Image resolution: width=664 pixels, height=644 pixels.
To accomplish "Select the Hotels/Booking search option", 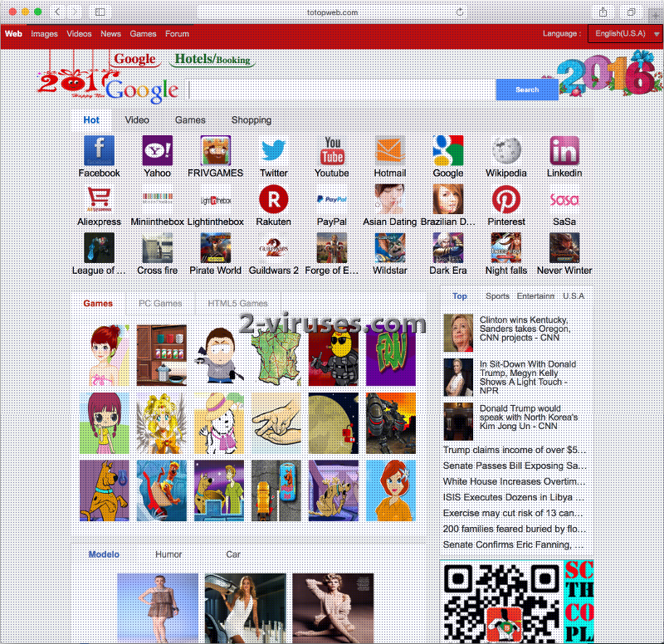I will point(212,59).
